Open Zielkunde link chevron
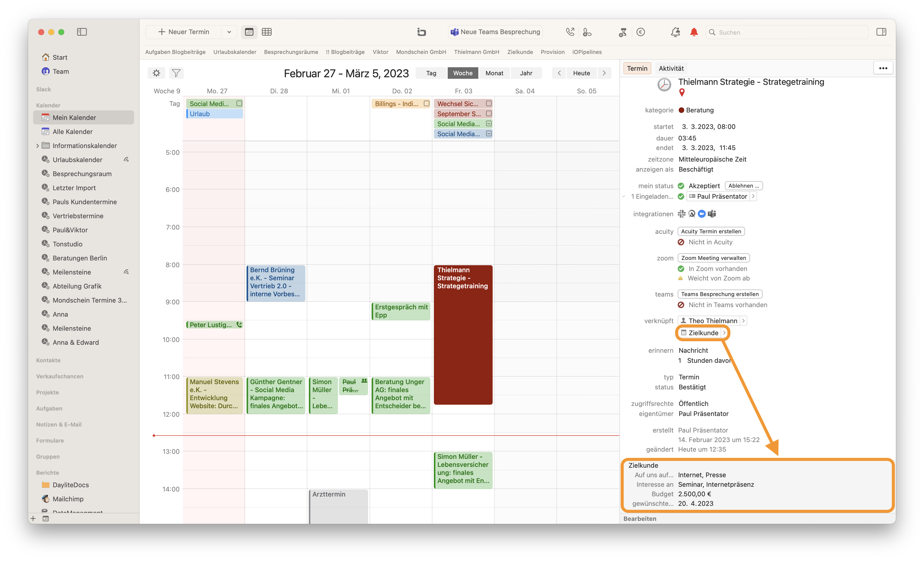 click(x=724, y=333)
